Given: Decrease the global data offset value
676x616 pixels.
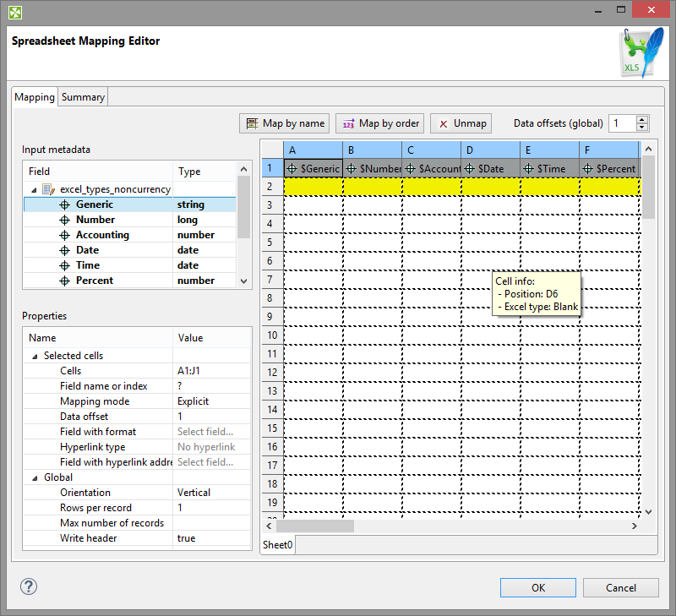Looking at the screenshot, I should pyautogui.click(x=642, y=127).
